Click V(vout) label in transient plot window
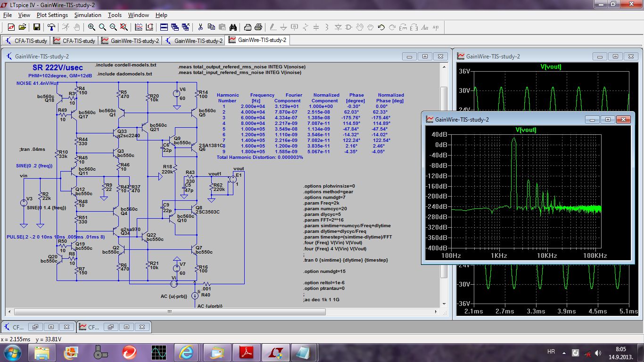Image resolution: width=644 pixels, height=362 pixels. (x=551, y=67)
